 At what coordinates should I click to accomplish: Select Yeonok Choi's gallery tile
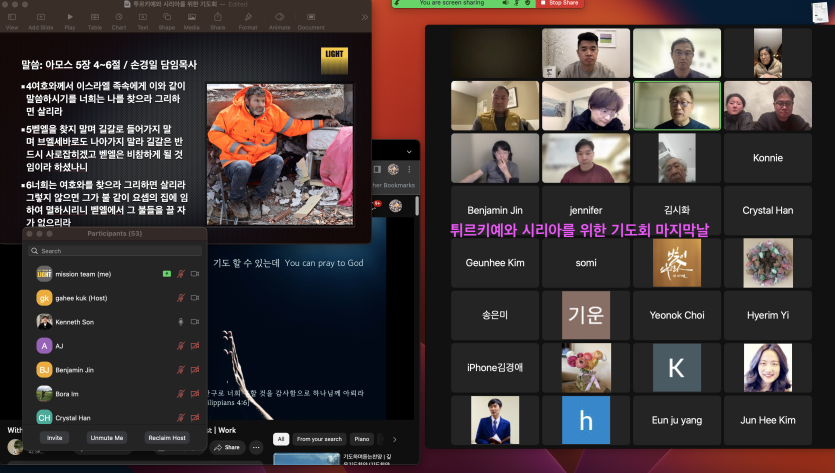coord(677,315)
